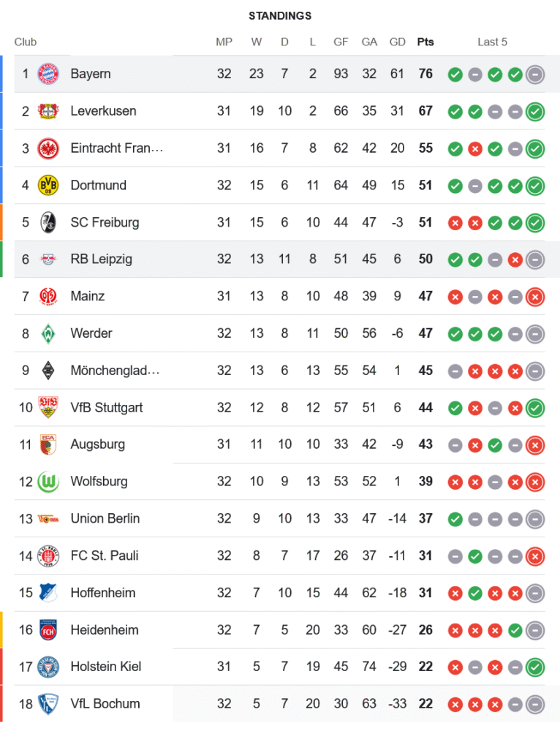Open the RB Leipzig club crest
The image size is (560, 731).
[x=48, y=259]
